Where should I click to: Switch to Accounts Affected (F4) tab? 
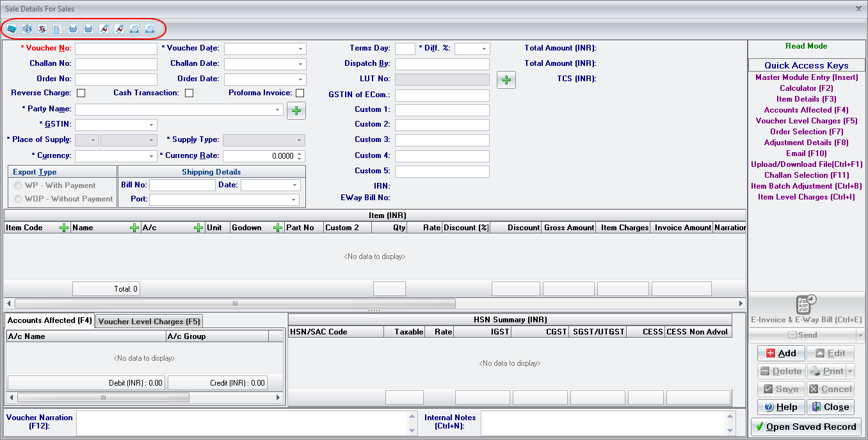tap(50, 320)
